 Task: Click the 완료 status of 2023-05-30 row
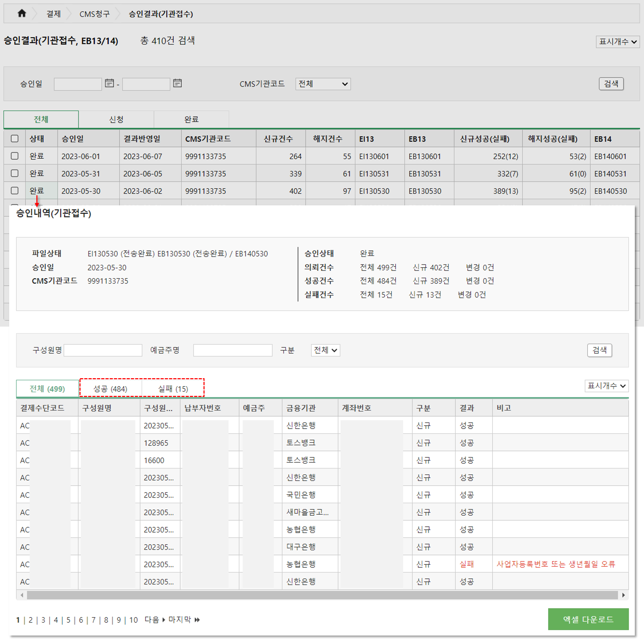(37, 191)
